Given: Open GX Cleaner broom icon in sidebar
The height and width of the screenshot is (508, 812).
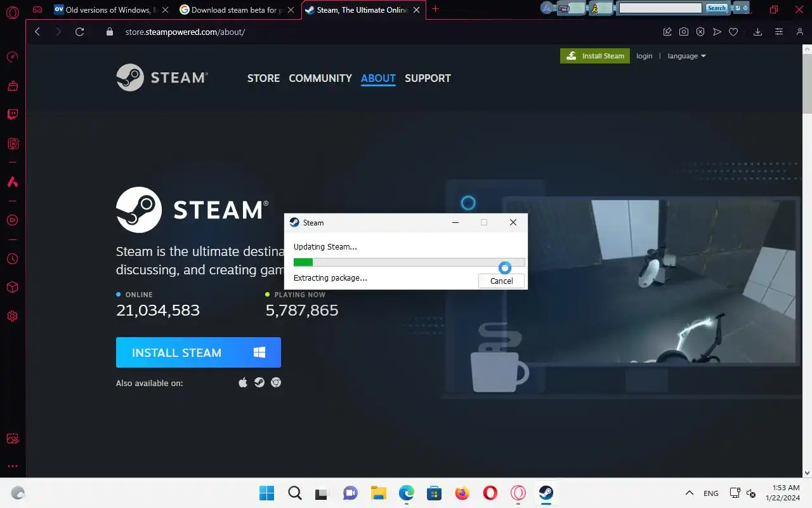Looking at the screenshot, I should click(x=12, y=86).
